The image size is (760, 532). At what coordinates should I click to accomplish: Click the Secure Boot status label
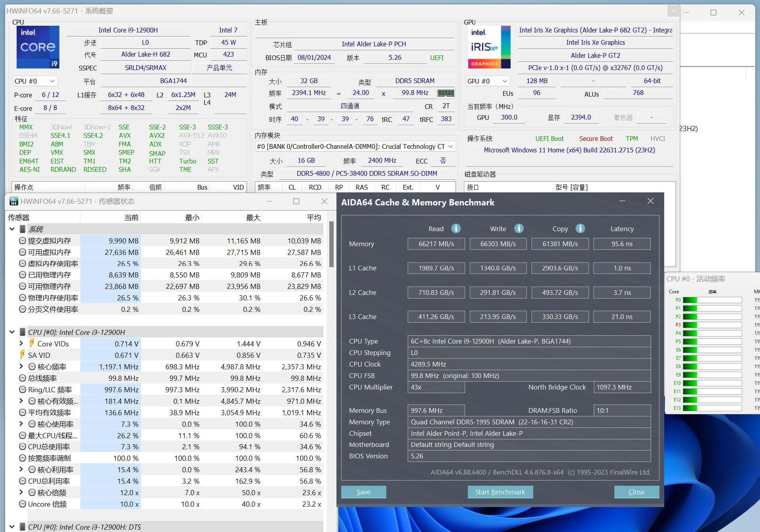[596, 139]
